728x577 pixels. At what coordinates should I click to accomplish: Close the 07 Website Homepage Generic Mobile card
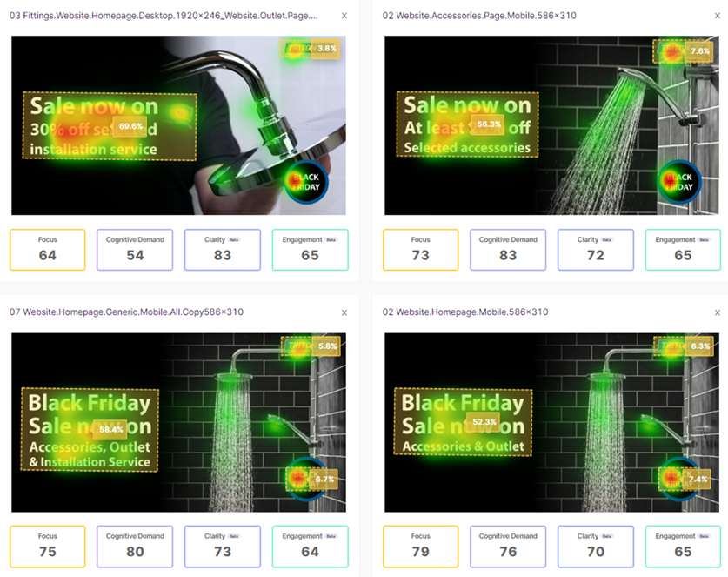(x=344, y=312)
